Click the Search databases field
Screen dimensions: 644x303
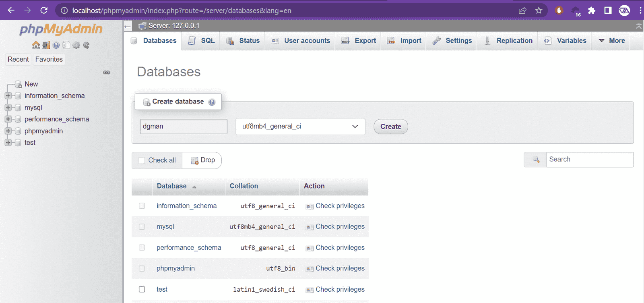point(590,160)
